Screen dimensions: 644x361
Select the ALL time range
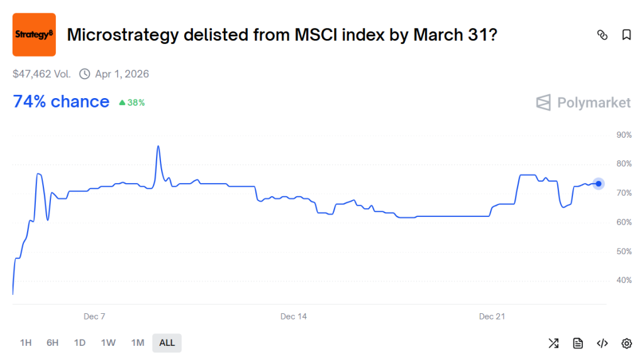pyautogui.click(x=167, y=343)
